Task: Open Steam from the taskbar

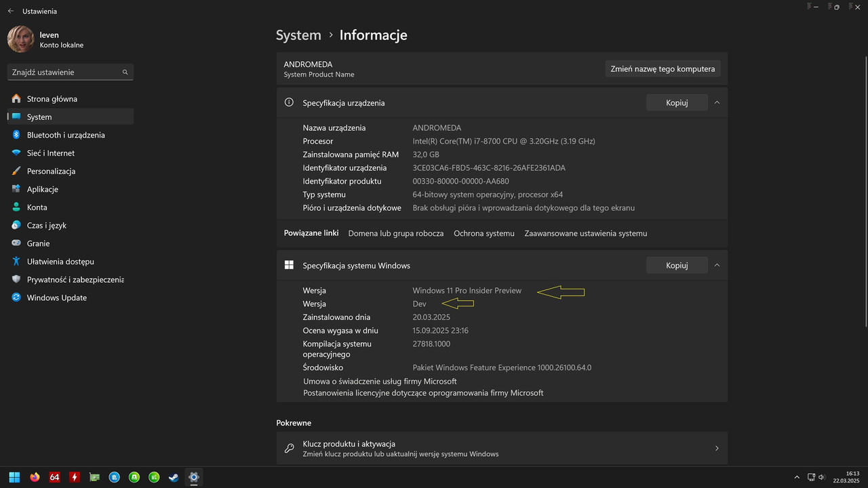Action: 174,477
